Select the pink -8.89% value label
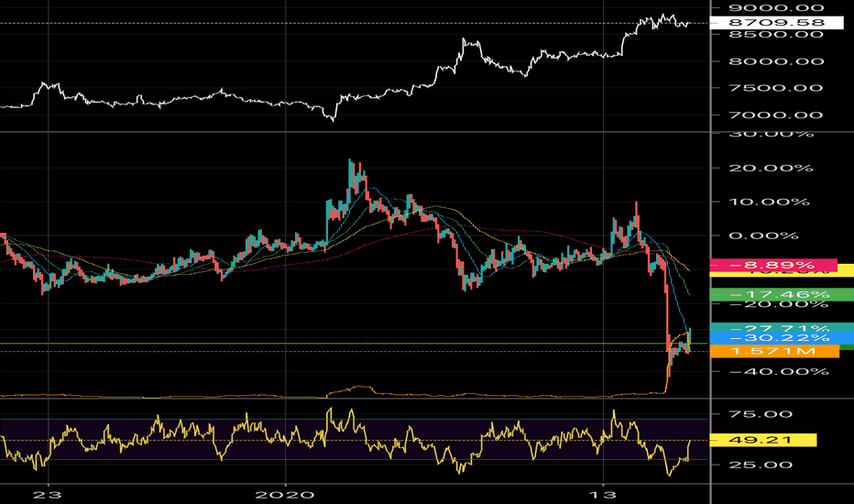The width and height of the screenshot is (854, 504). coord(773,265)
